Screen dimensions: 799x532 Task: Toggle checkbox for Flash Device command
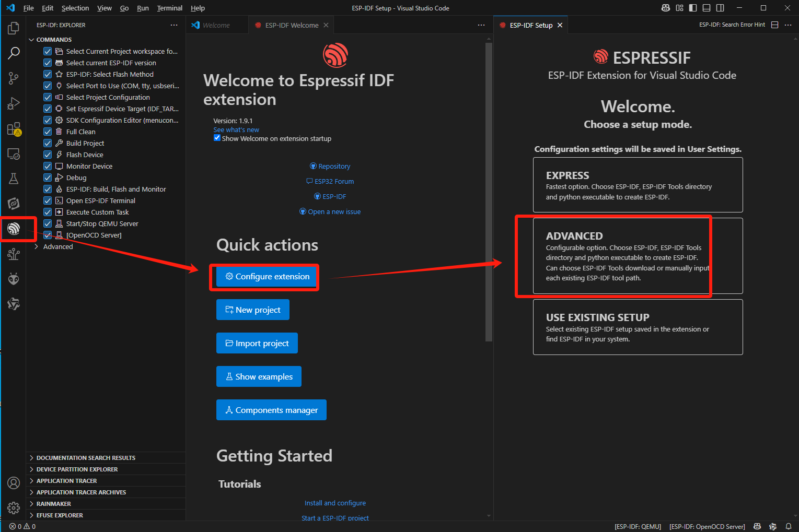[x=48, y=155]
